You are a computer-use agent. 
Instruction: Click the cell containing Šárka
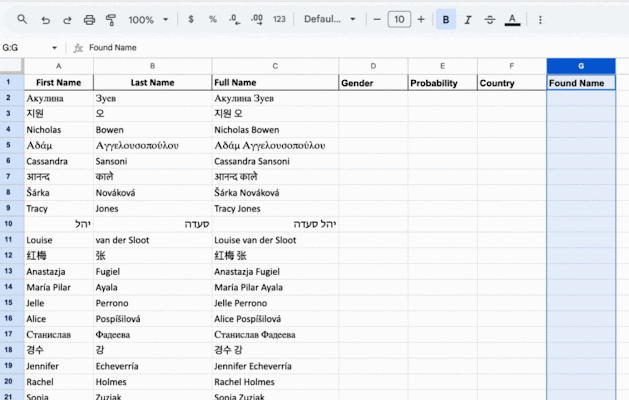click(x=59, y=193)
